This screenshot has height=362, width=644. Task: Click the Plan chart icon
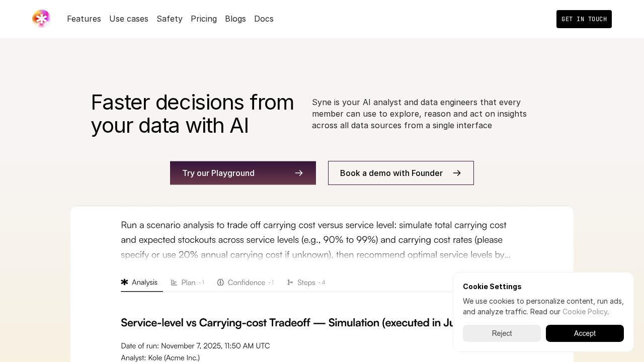[174, 283]
